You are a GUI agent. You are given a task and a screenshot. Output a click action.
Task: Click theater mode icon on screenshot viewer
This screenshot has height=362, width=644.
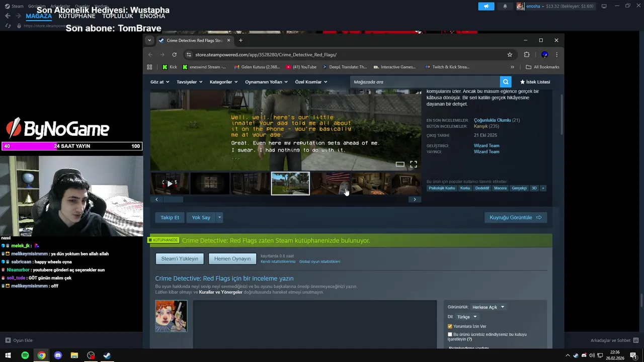tap(400, 164)
